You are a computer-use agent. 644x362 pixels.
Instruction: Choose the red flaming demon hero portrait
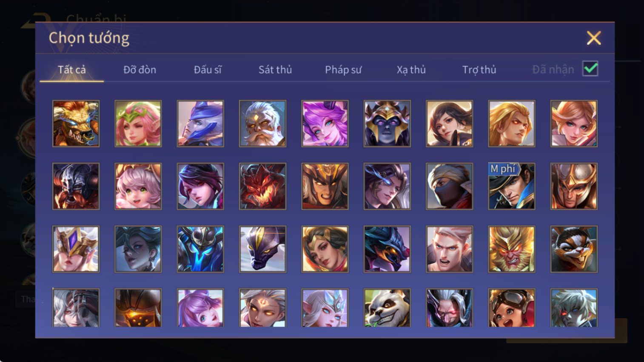click(x=262, y=186)
